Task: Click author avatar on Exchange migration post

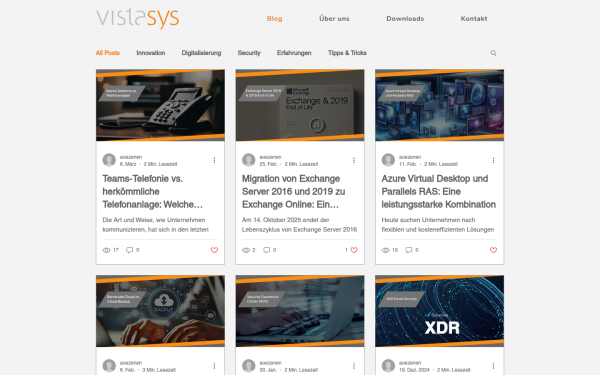Action: point(249,160)
